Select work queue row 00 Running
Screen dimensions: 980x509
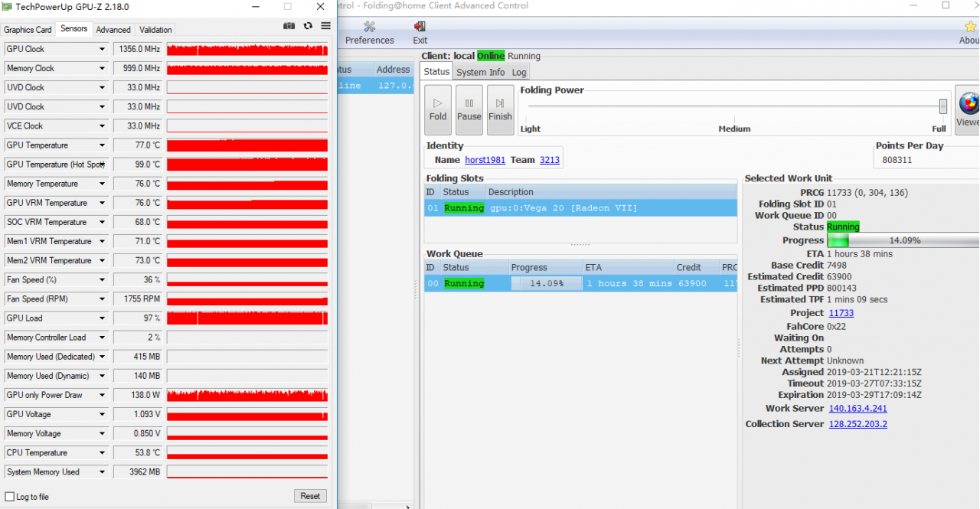coord(580,283)
